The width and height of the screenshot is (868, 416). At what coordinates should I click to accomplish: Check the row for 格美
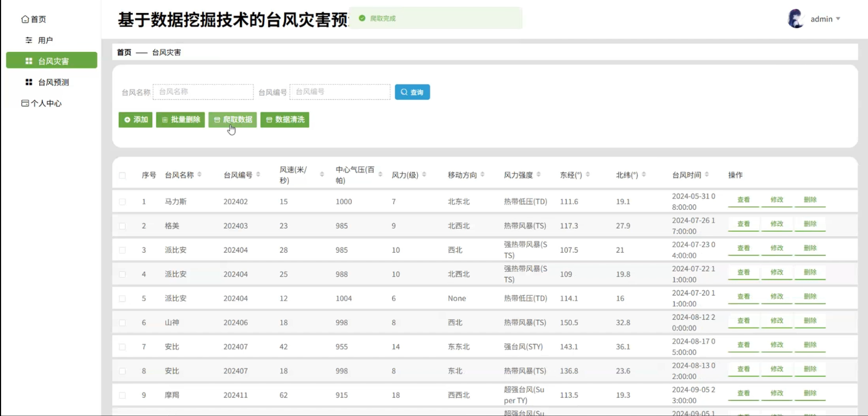122,226
